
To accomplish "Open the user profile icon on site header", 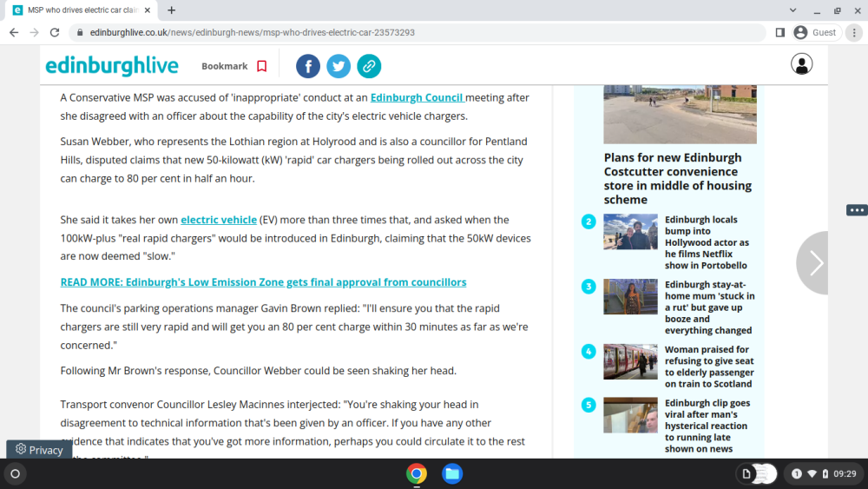I will (801, 64).
